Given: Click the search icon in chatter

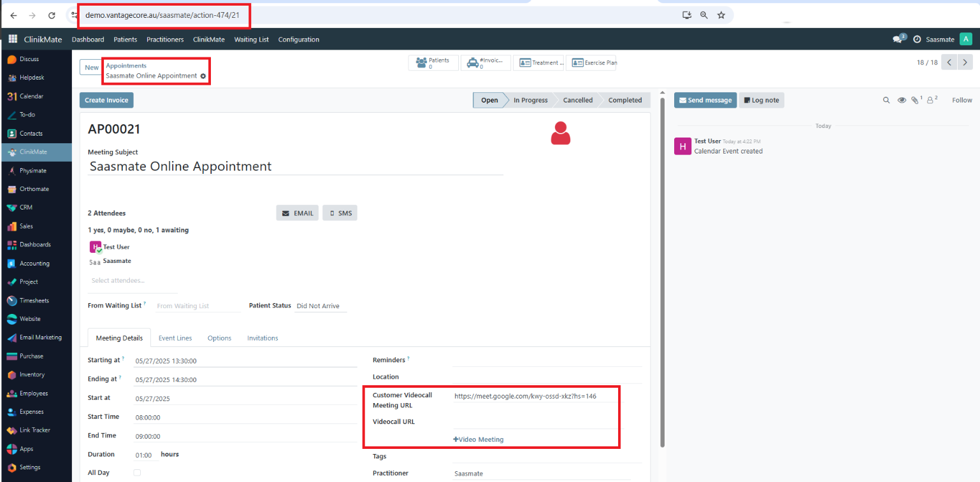Looking at the screenshot, I should click(x=886, y=100).
